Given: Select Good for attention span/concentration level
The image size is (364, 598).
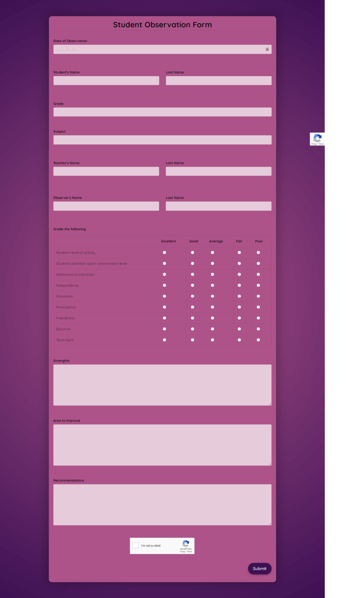Looking at the screenshot, I should pos(192,264).
